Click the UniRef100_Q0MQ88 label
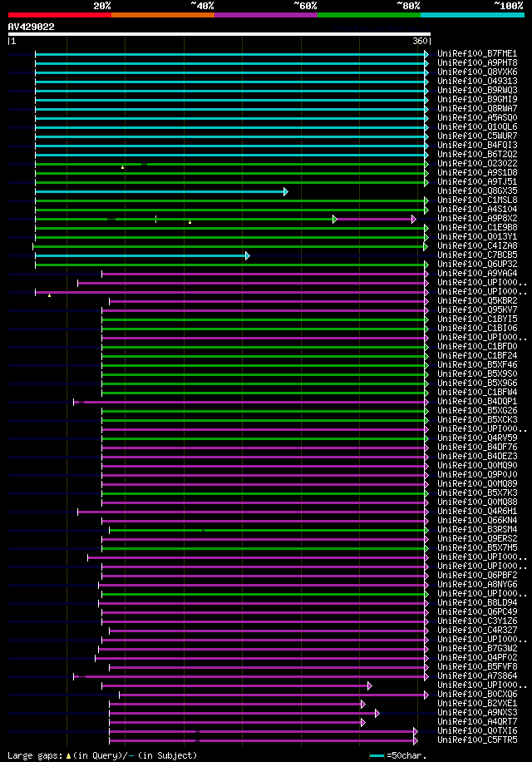Viewport: 532px width, 762px height. point(477,502)
